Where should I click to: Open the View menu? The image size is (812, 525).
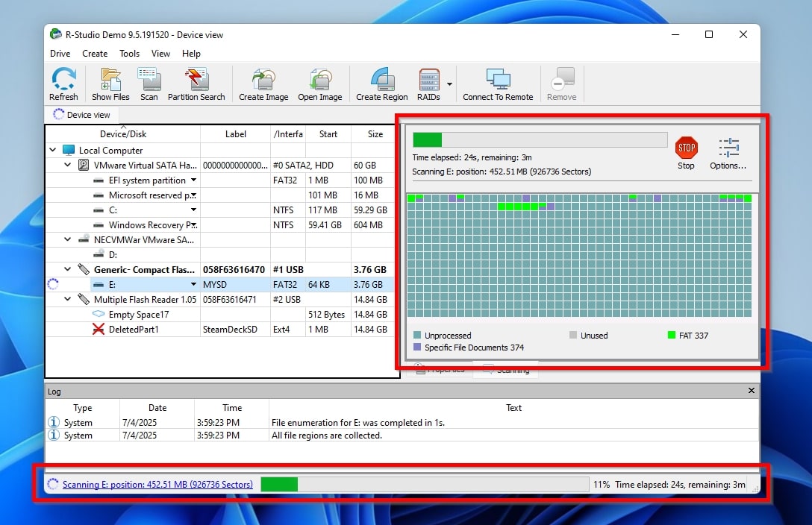pos(160,53)
